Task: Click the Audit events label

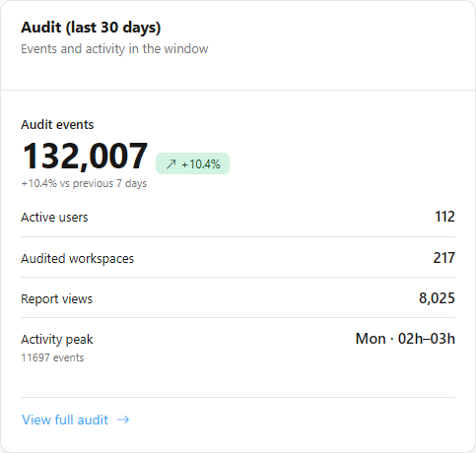Action: (x=57, y=125)
